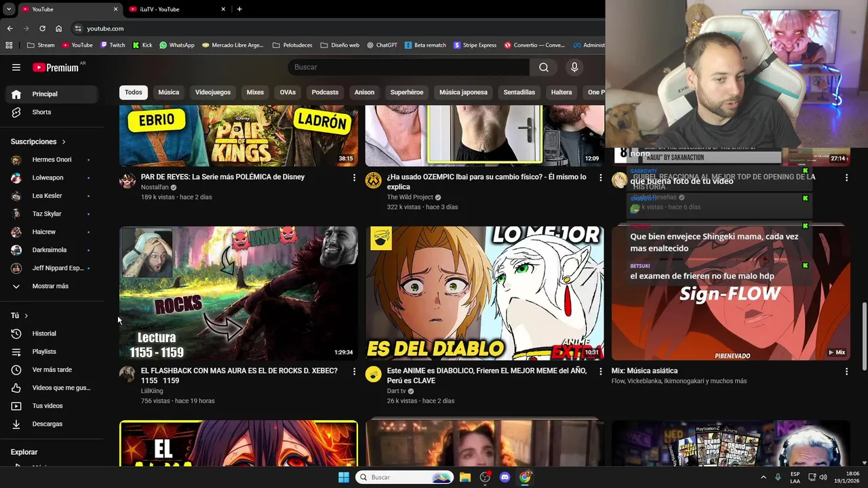Open File Explorer from the taskbar
The height and width of the screenshot is (488, 868).
click(x=465, y=477)
